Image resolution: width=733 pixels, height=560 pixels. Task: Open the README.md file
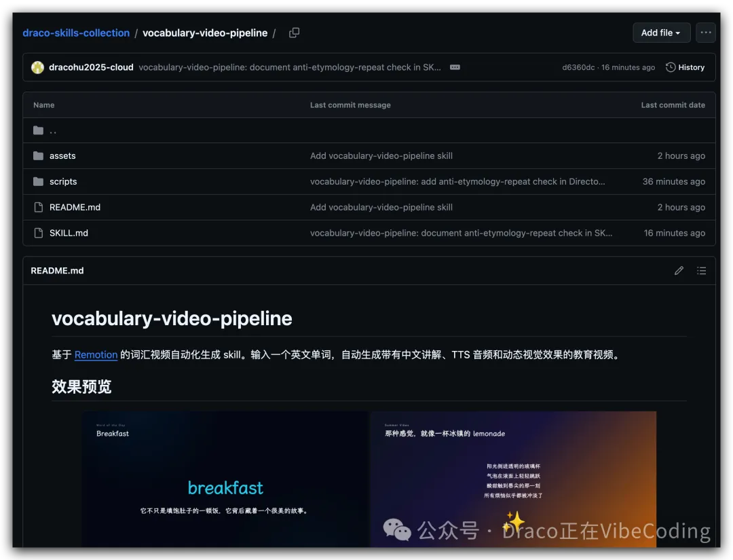(x=75, y=208)
